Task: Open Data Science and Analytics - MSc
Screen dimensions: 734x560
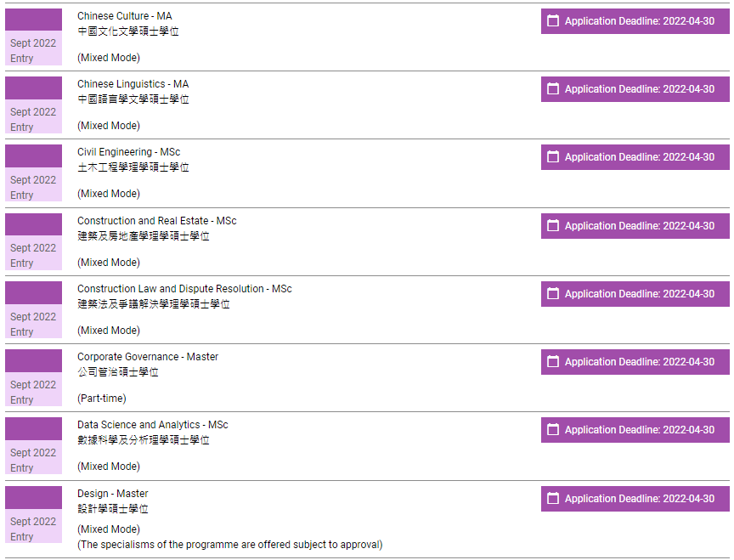Action: coord(152,425)
